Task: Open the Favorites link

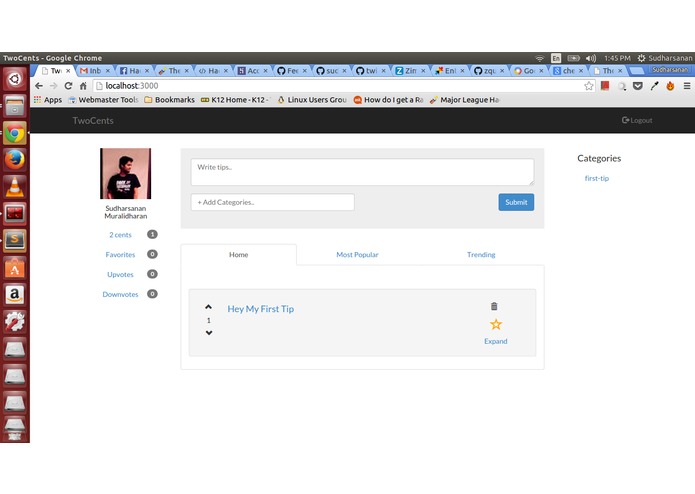Action: point(120,255)
